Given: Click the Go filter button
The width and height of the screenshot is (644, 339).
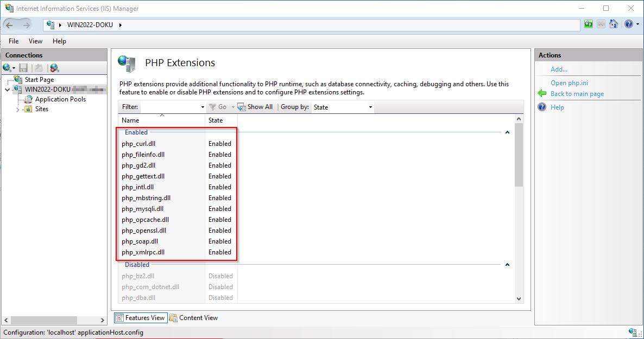Looking at the screenshot, I should pos(218,107).
